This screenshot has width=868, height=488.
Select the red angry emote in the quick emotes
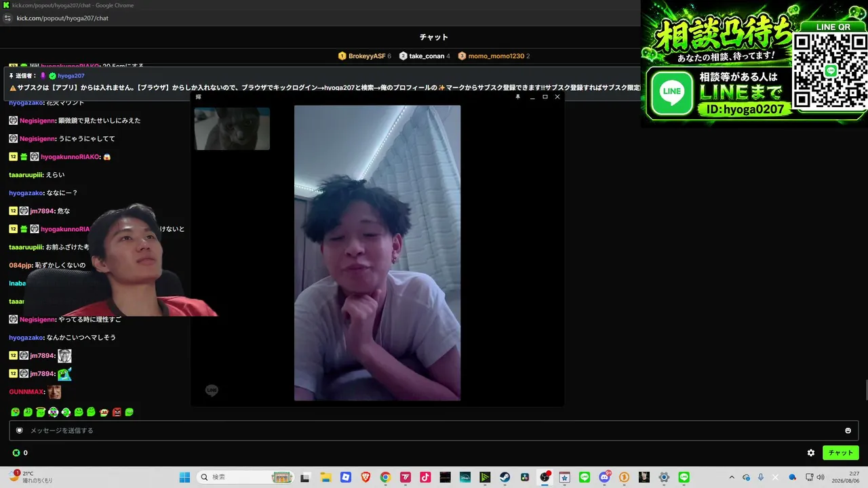pos(117,412)
